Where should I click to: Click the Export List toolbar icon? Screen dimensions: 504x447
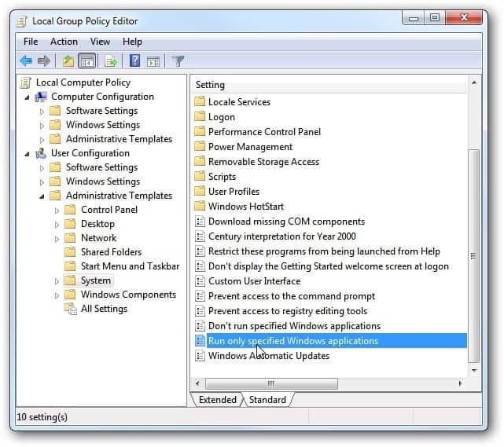click(x=111, y=60)
